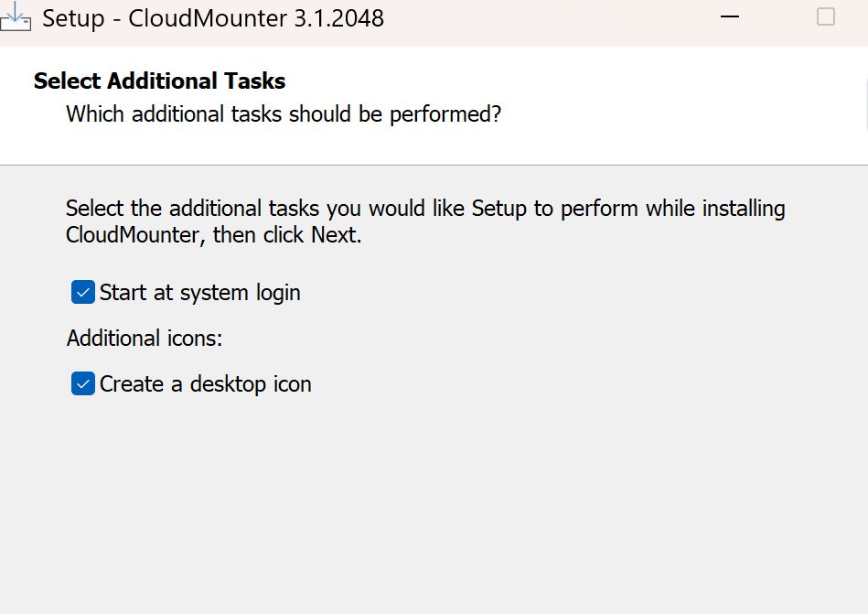Click the "Create a desktop icon" label text
This screenshot has height=614, width=868.
point(205,384)
